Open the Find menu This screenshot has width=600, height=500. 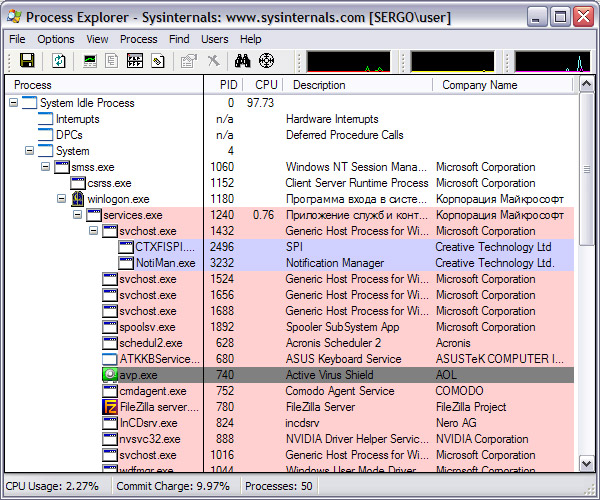(179, 39)
